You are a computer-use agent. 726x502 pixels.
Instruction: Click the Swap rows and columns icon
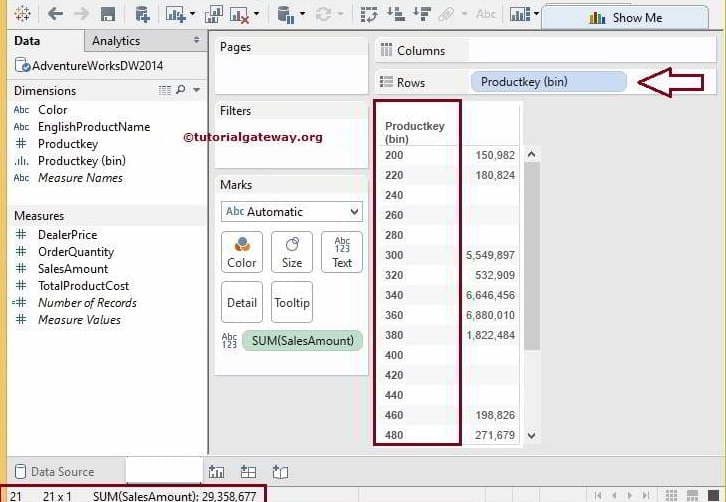click(x=369, y=14)
